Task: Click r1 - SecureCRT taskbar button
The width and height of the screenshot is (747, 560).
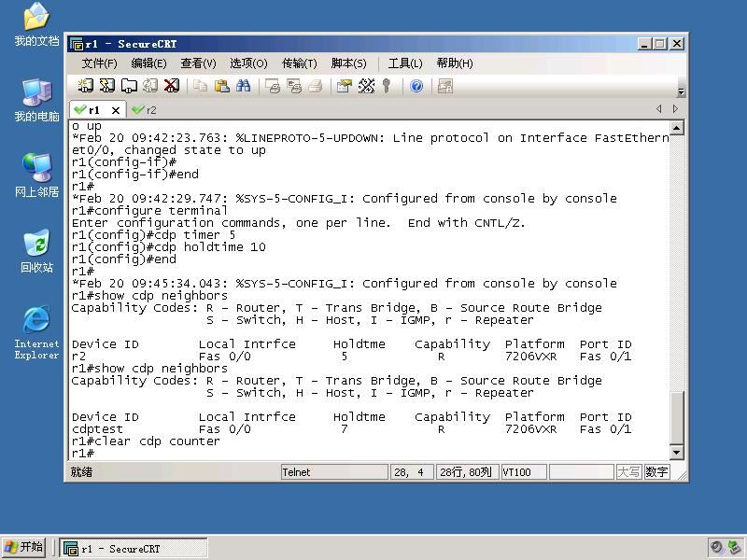Action: click(x=134, y=548)
